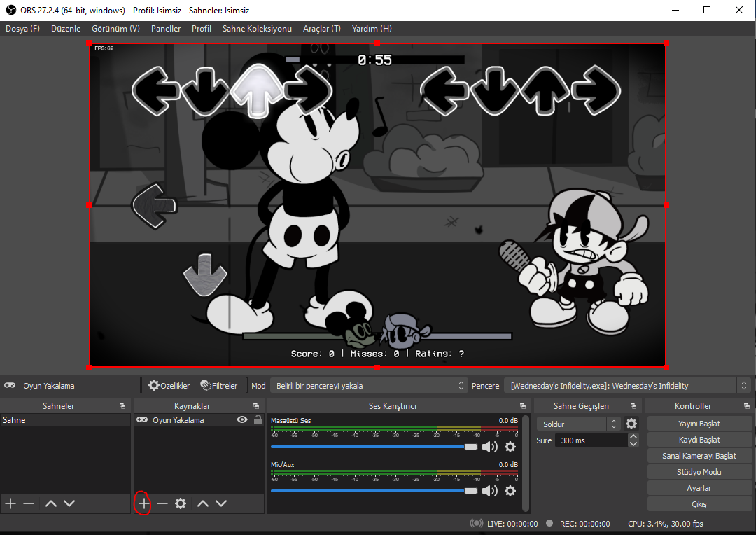The height and width of the screenshot is (535, 756).
Task: Click the Kaydı Başlat button
Action: [x=699, y=440]
